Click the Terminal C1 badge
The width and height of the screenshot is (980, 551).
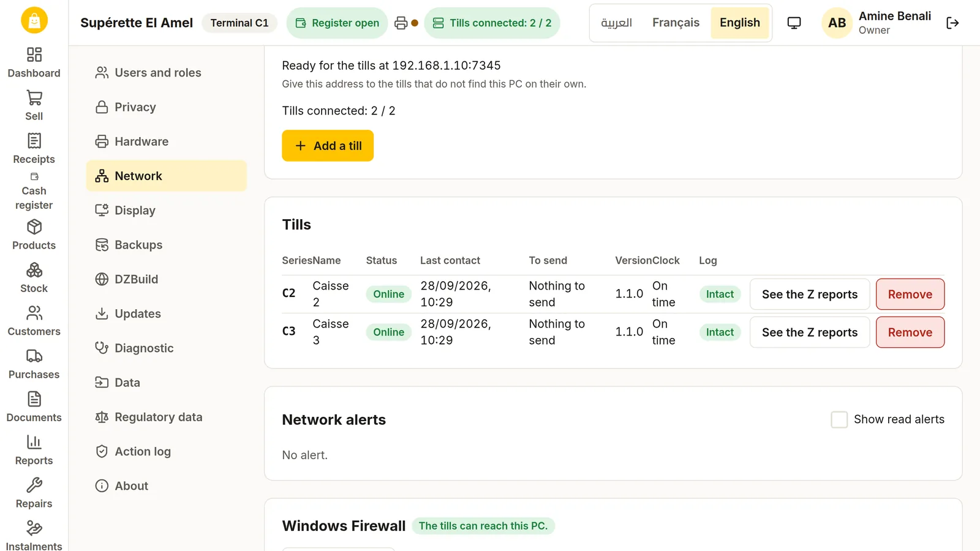(239, 23)
